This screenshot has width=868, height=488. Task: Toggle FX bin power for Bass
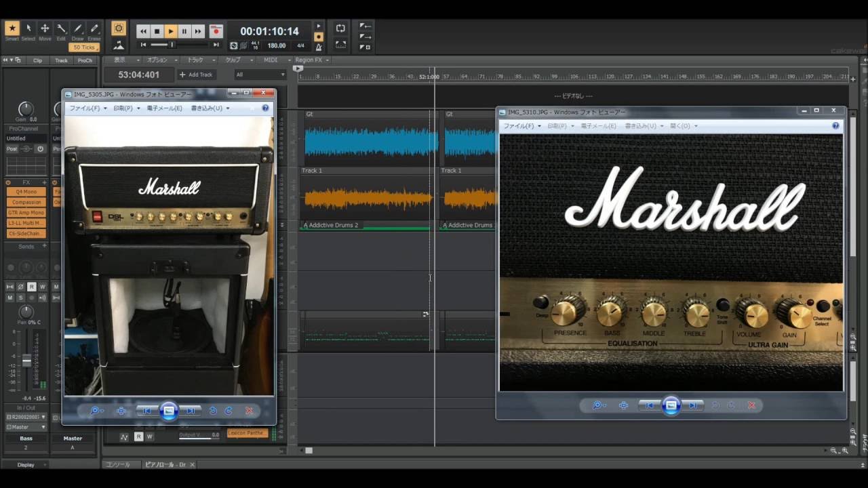pos(8,182)
